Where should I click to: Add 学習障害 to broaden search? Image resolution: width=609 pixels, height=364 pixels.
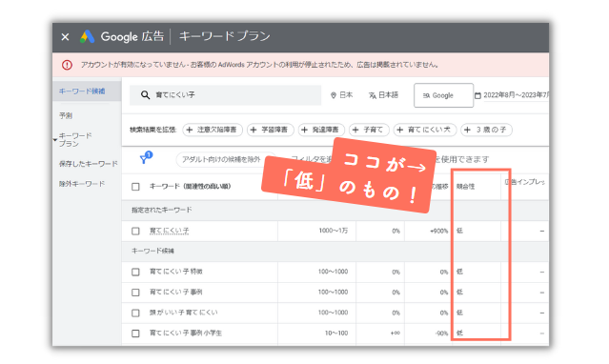pyautogui.click(x=271, y=130)
